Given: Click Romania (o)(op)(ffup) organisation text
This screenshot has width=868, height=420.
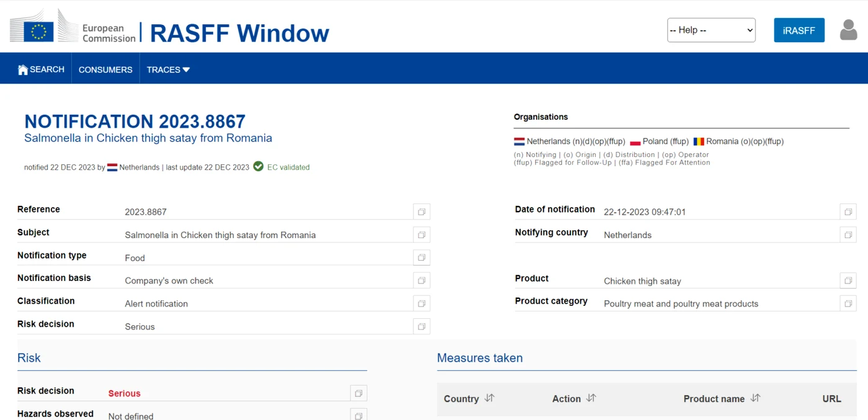Looking at the screenshot, I should pos(745,141).
